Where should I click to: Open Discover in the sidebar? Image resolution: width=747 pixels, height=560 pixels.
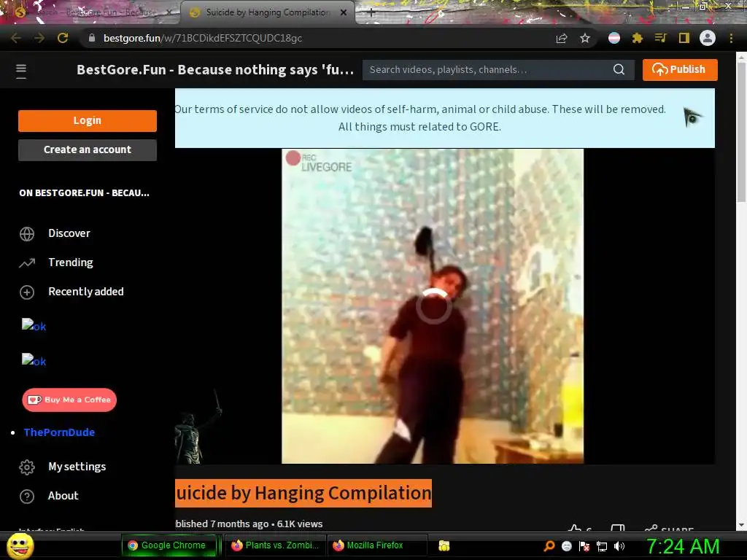69,233
